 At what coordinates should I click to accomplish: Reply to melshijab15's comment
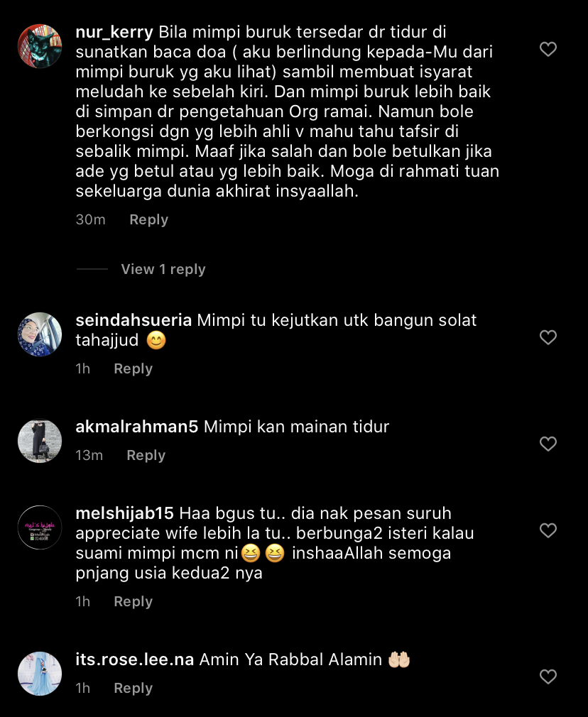tap(134, 602)
